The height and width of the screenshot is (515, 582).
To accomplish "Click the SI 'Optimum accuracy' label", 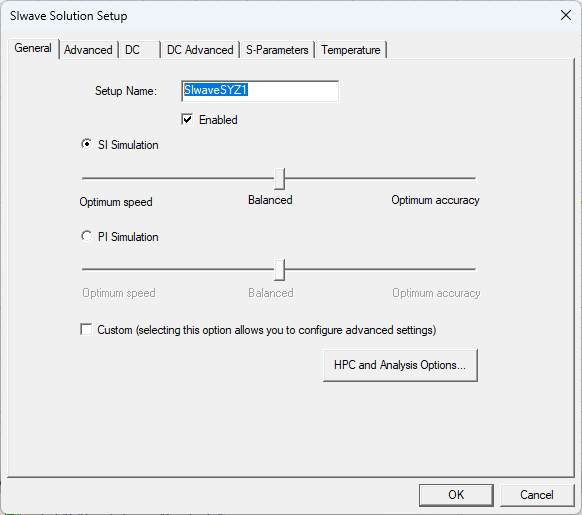I will point(435,200).
